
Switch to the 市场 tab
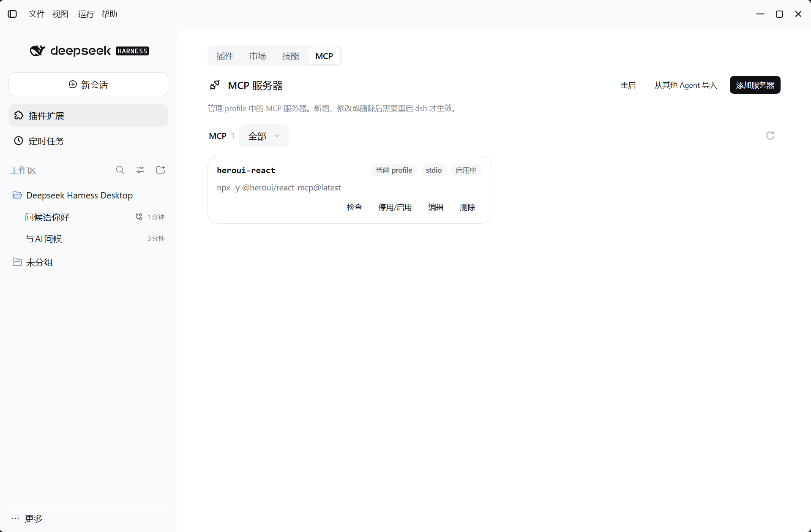click(x=257, y=56)
